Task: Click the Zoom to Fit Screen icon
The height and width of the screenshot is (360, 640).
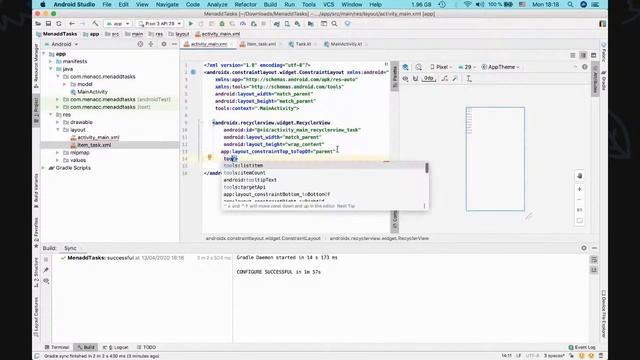Action: pyautogui.click(x=580, y=221)
